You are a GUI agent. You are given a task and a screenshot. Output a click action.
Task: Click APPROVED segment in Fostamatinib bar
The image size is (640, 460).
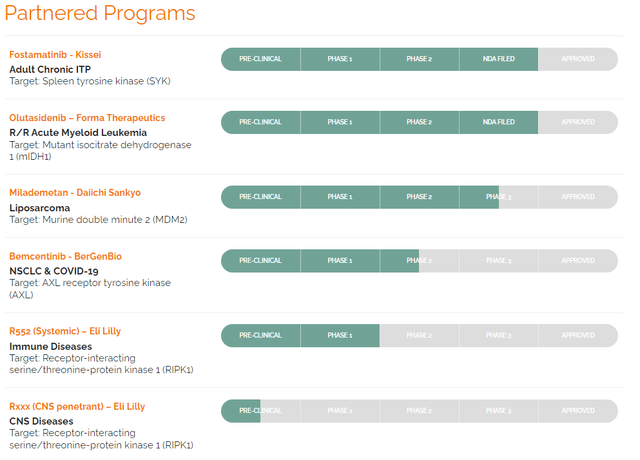[x=578, y=59]
